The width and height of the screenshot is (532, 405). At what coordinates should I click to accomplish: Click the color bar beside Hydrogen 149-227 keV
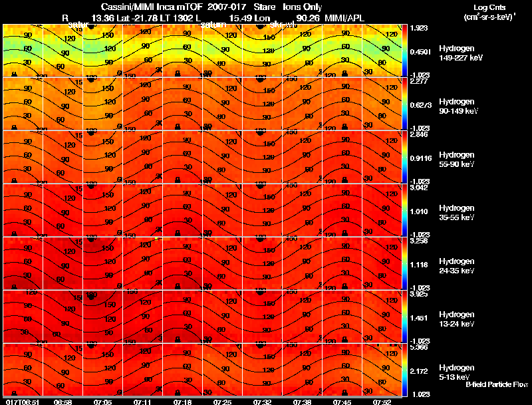[404, 51]
